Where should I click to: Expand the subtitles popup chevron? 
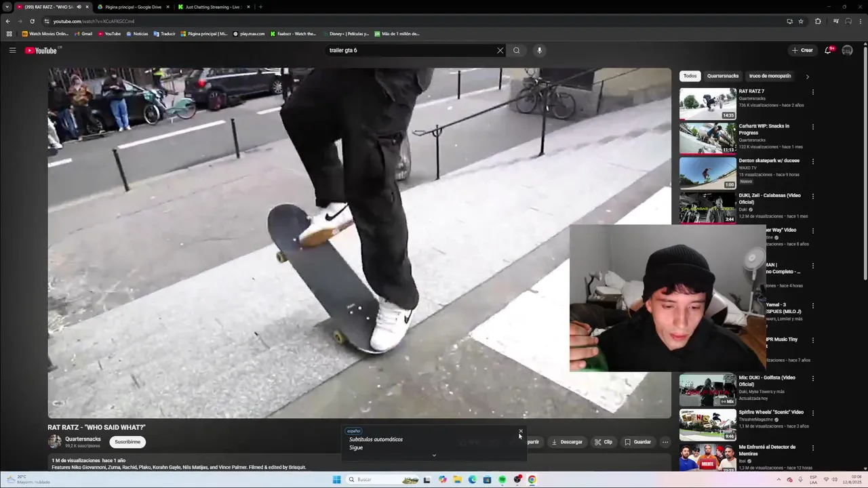pos(434,455)
